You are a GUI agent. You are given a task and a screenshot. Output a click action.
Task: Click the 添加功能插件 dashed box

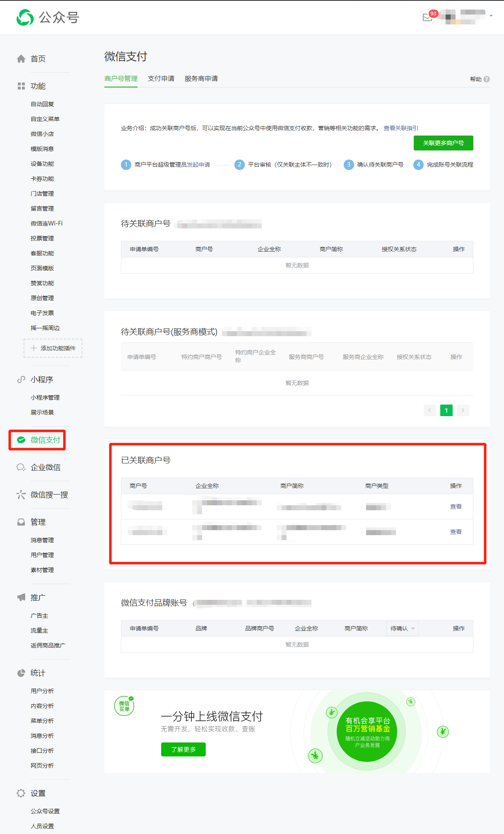(53, 348)
